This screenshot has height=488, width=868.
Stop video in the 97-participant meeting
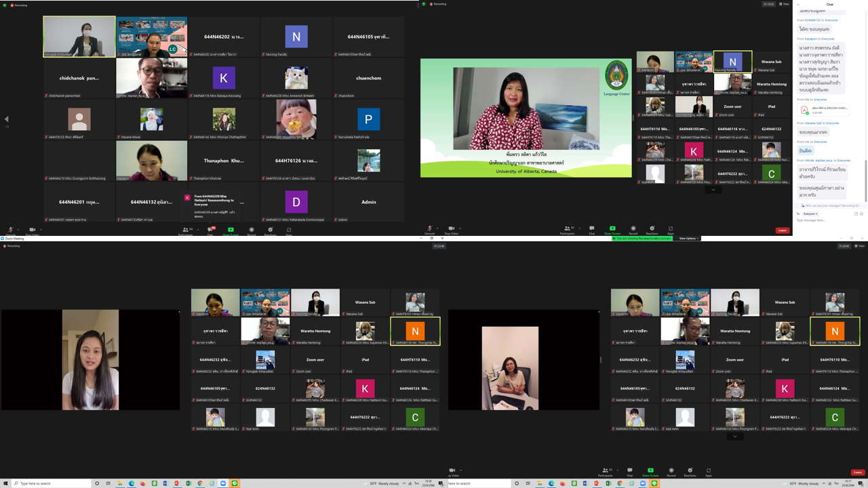click(x=450, y=230)
